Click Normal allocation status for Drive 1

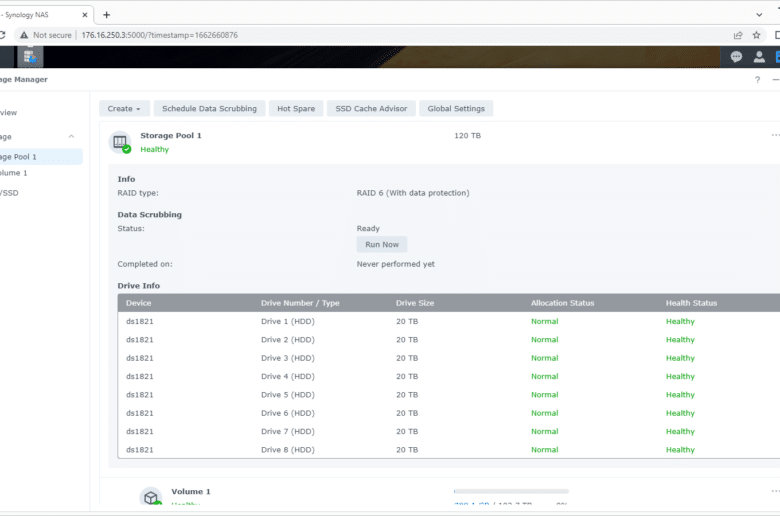[545, 321]
